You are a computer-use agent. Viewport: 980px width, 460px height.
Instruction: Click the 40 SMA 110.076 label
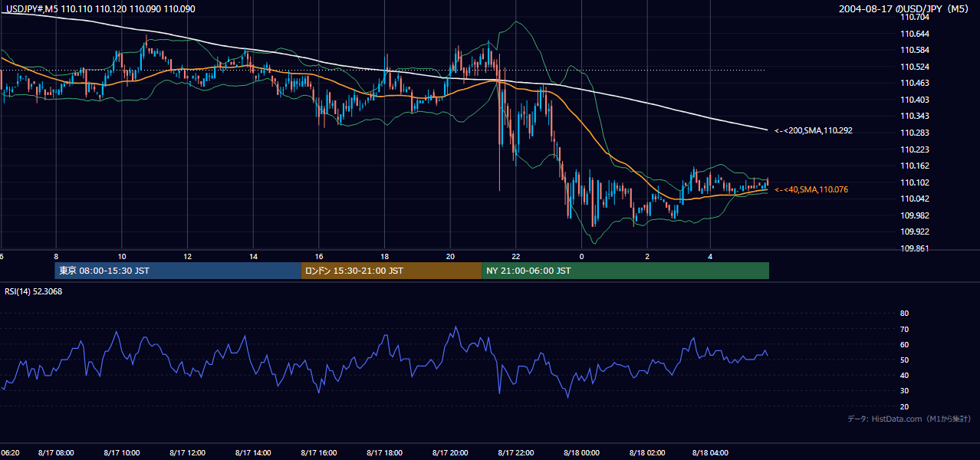pos(811,189)
